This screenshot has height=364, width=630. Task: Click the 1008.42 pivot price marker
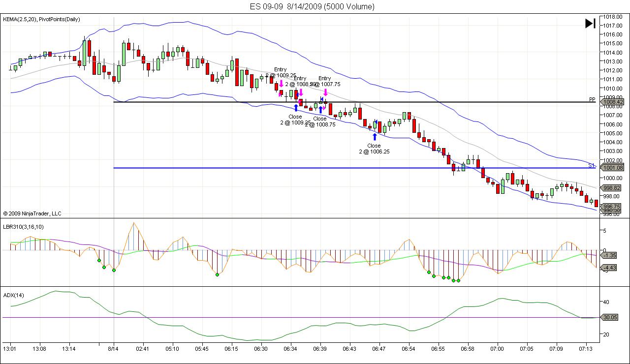tap(613, 102)
